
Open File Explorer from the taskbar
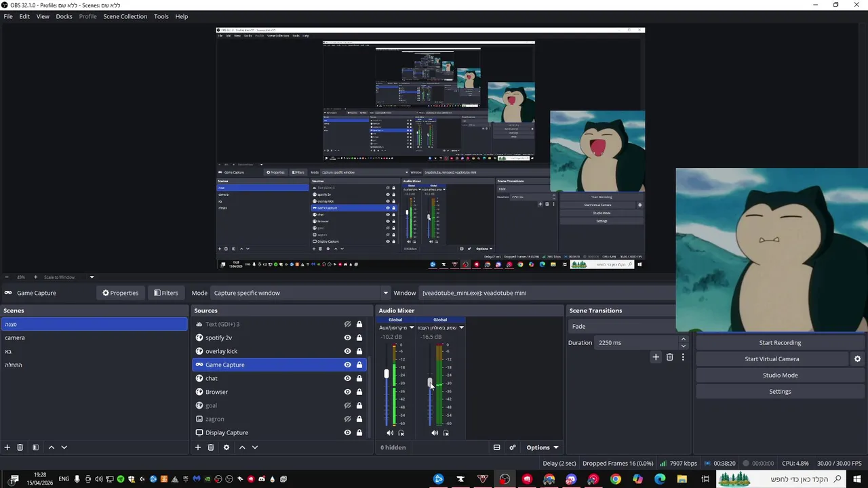682,479
